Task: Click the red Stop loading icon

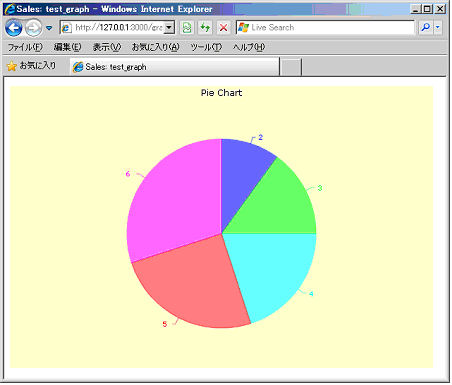Action: point(224,27)
